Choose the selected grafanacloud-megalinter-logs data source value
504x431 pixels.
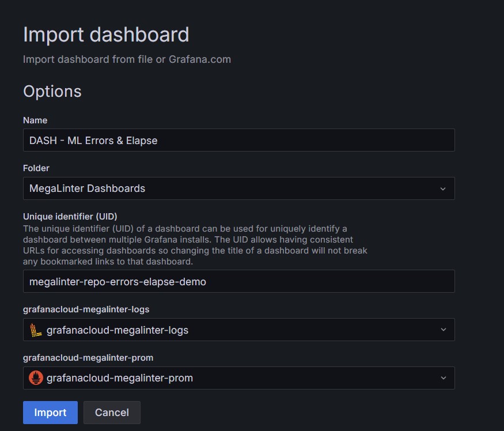pyautogui.click(x=118, y=330)
